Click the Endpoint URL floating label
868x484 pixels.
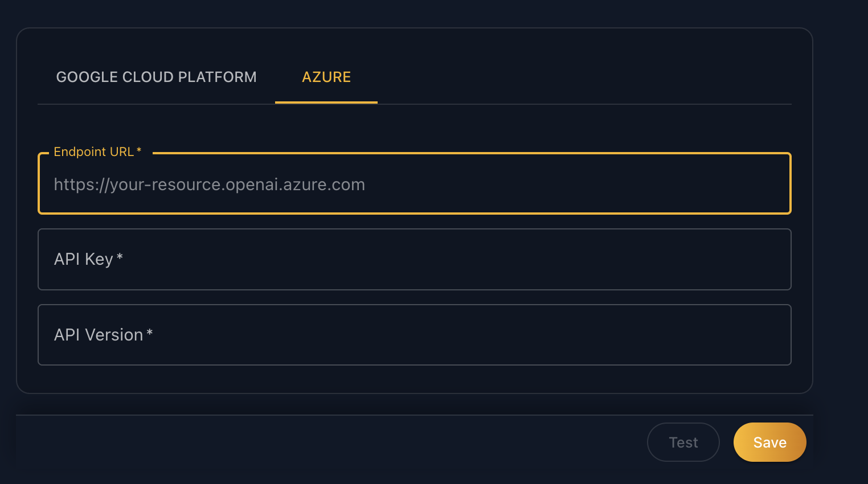coord(97,151)
